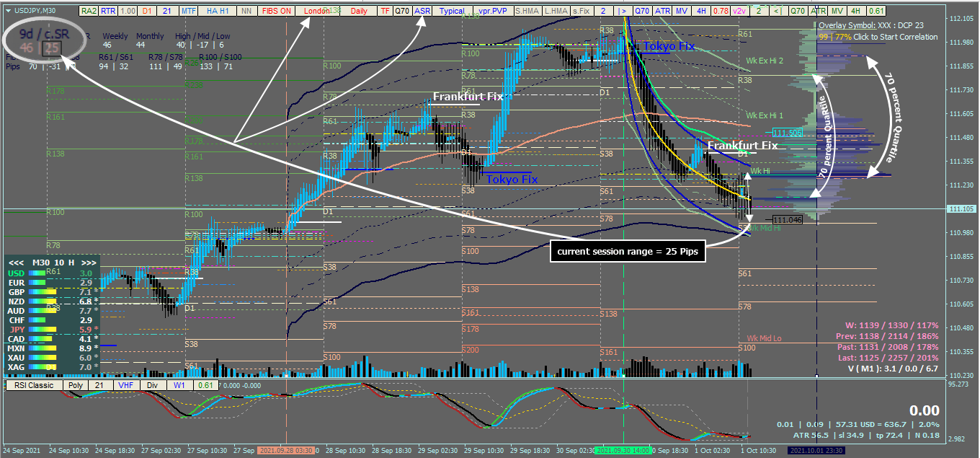This screenshot has height=458, width=980.
Task: Go to next timeframe with >>> arrows
Action: (88, 263)
